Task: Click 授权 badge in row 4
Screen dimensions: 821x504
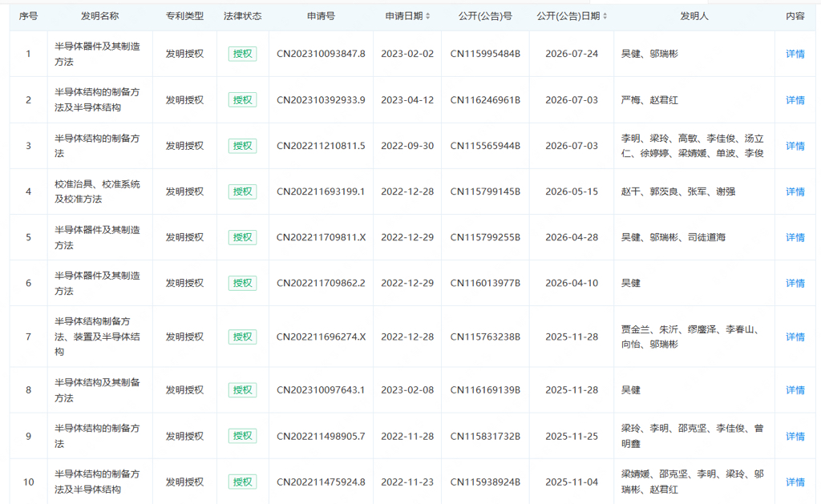Action: click(x=242, y=192)
